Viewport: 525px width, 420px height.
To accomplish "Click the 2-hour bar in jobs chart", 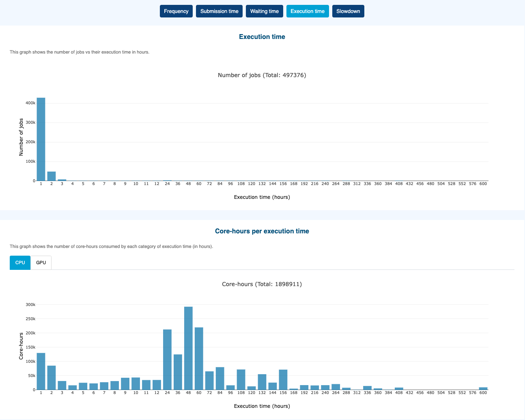I will click(52, 176).
